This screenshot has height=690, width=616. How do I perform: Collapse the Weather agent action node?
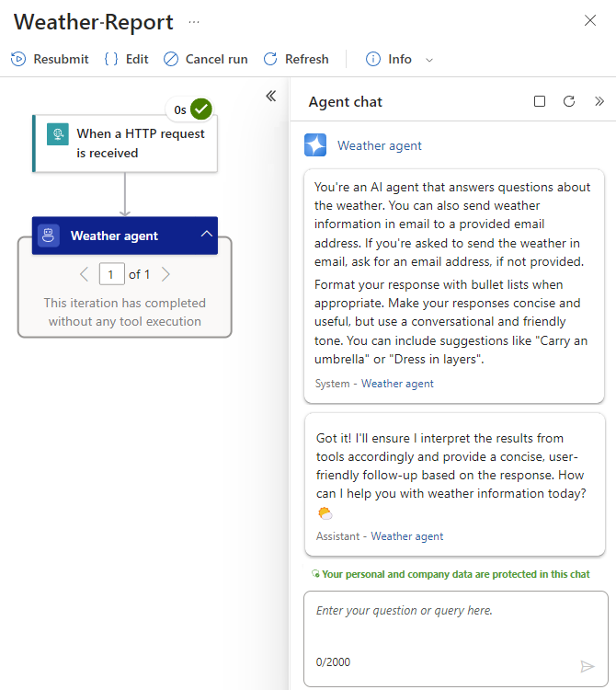click(206, 235)
